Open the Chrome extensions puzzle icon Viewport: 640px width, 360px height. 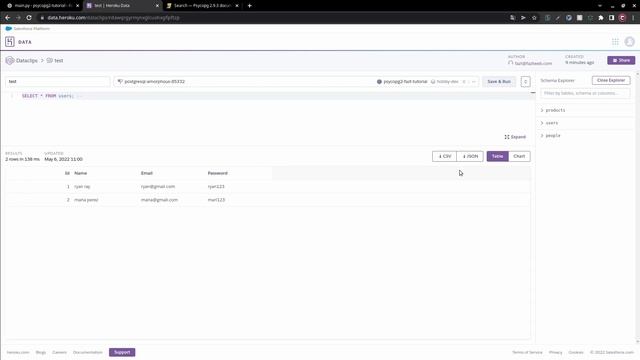point(601,18)
